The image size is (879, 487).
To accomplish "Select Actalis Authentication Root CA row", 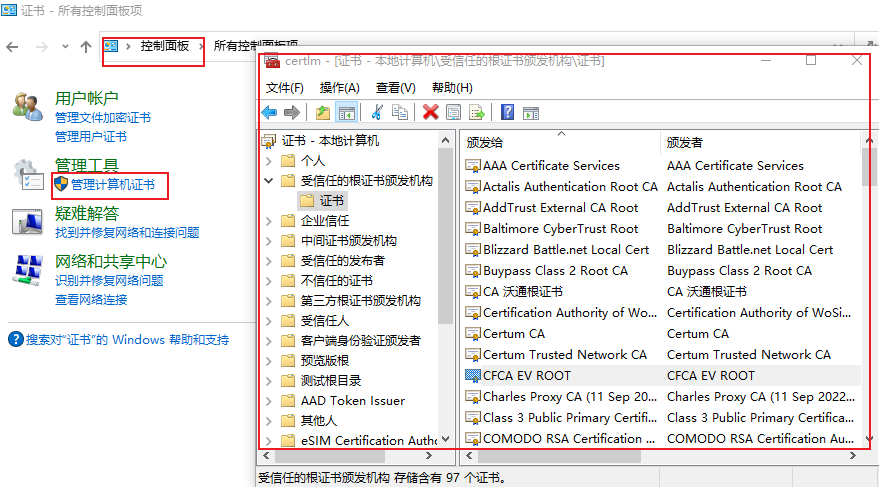I will coord(662,187).
